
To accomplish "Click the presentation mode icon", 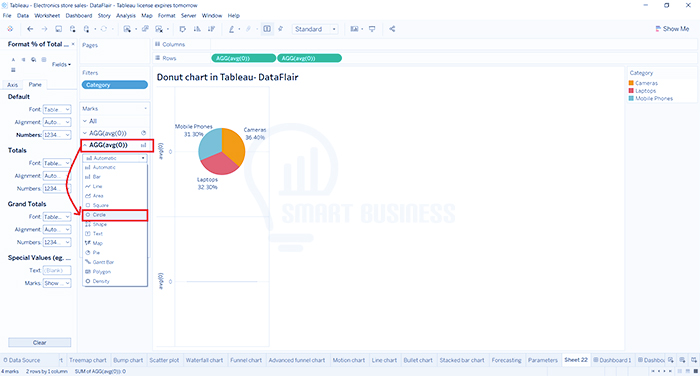I will (372, 29).
